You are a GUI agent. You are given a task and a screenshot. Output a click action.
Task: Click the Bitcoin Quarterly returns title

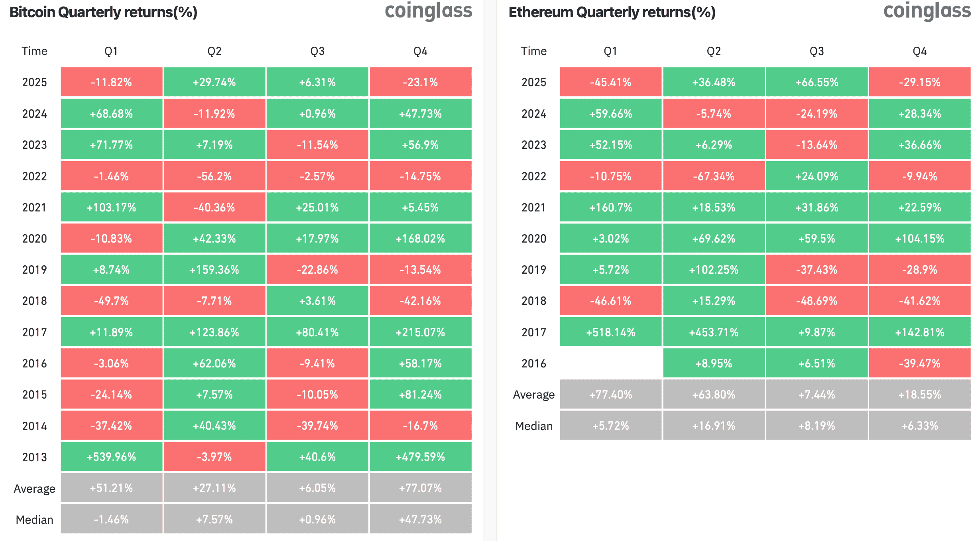click(x=103, y=12)
